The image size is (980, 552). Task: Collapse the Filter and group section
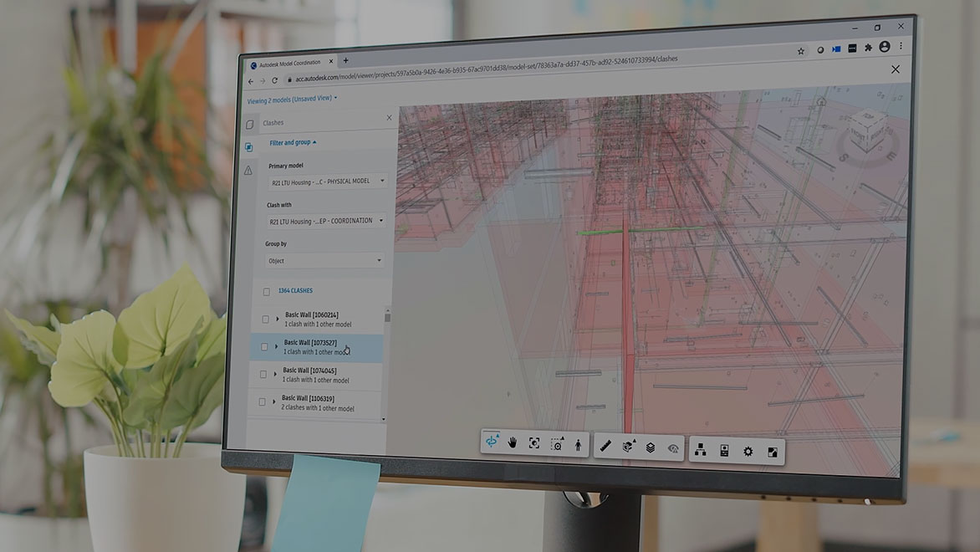point(293,142)
